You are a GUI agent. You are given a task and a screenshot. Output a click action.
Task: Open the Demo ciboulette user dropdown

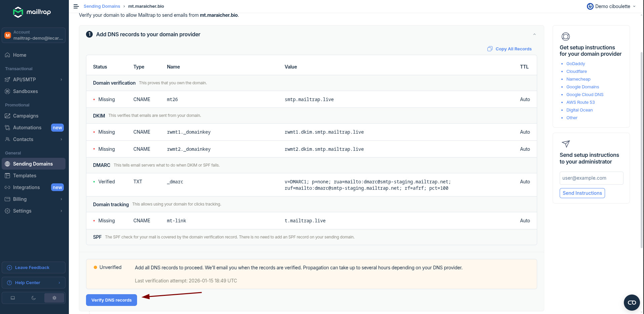point(611,6)
